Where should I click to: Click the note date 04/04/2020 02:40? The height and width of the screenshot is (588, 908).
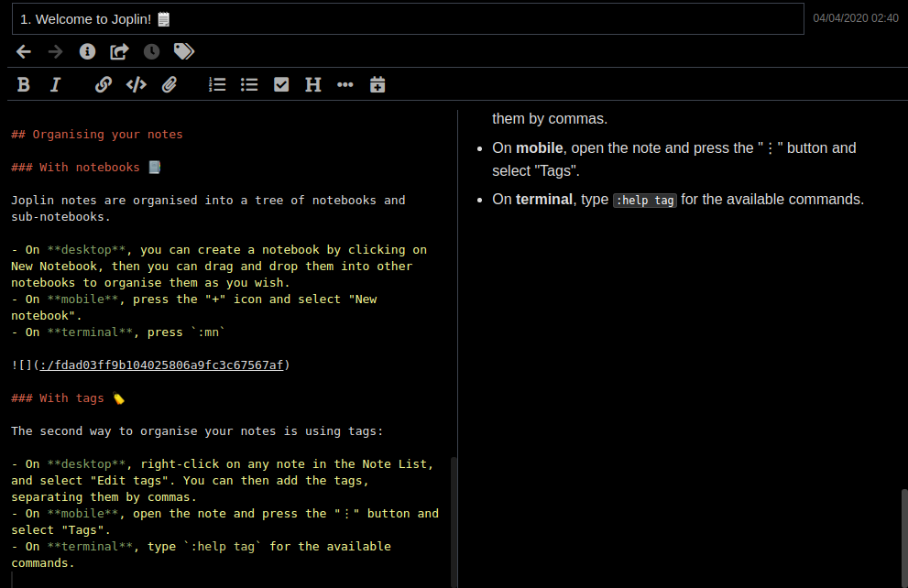point(855,18)
